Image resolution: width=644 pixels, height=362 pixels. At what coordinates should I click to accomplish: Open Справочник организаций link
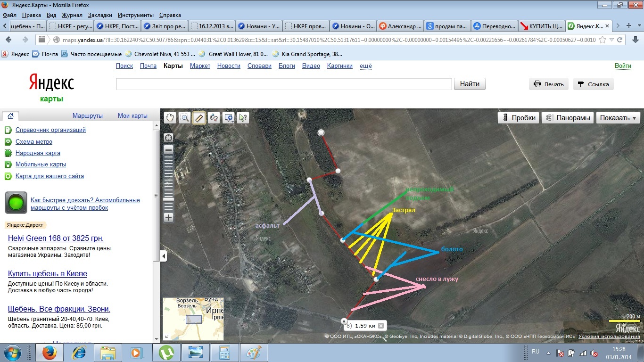tap(50, 130)
